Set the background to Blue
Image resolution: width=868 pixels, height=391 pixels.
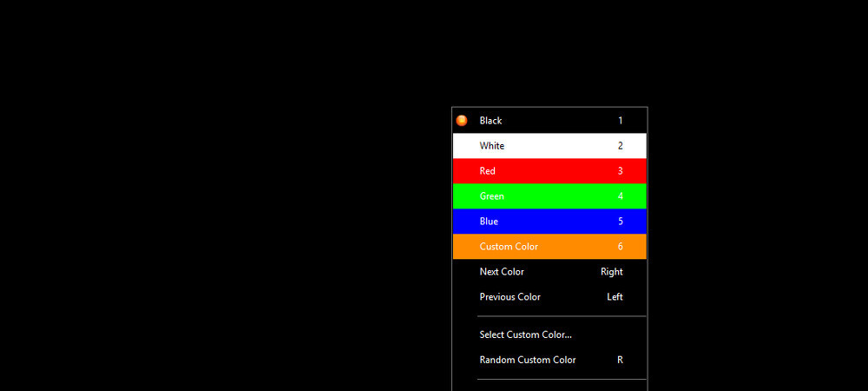tap(489, 222)
